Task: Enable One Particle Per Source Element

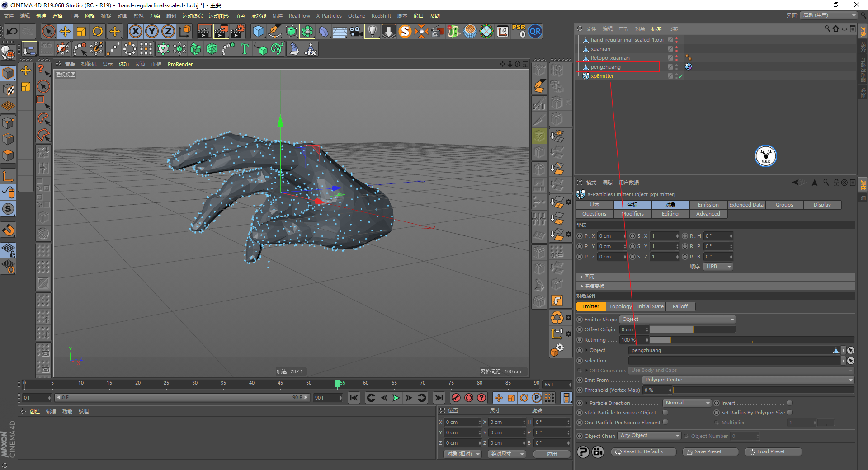Action: pos(665,423)
